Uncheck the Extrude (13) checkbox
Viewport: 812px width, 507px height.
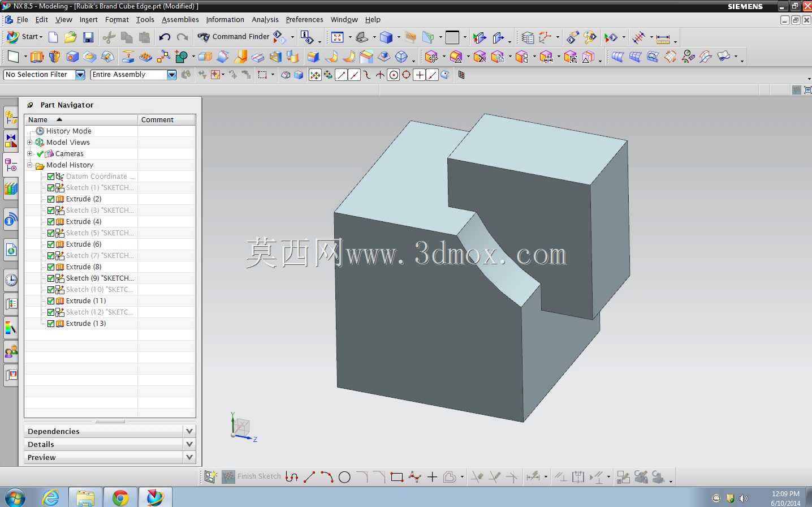tap(51, 324)
